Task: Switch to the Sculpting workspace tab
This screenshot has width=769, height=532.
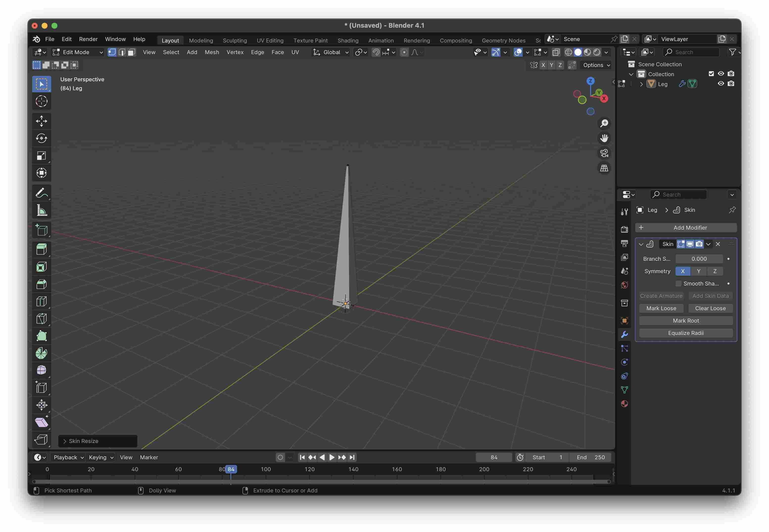Action: click(235, 40)
